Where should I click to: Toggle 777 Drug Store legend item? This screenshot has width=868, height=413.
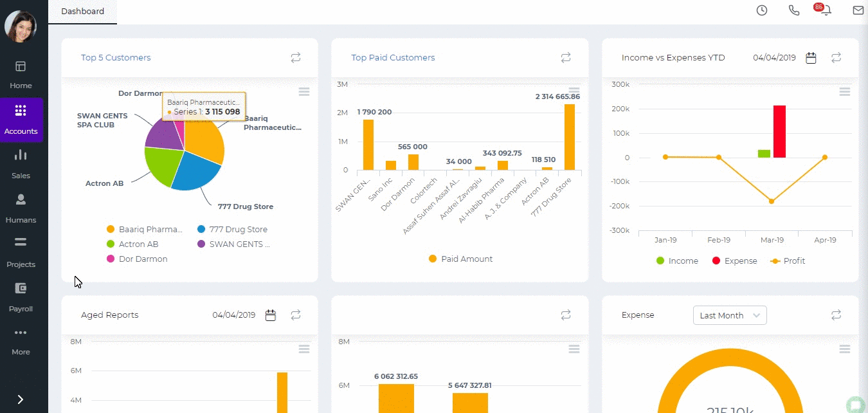[233, 230]
